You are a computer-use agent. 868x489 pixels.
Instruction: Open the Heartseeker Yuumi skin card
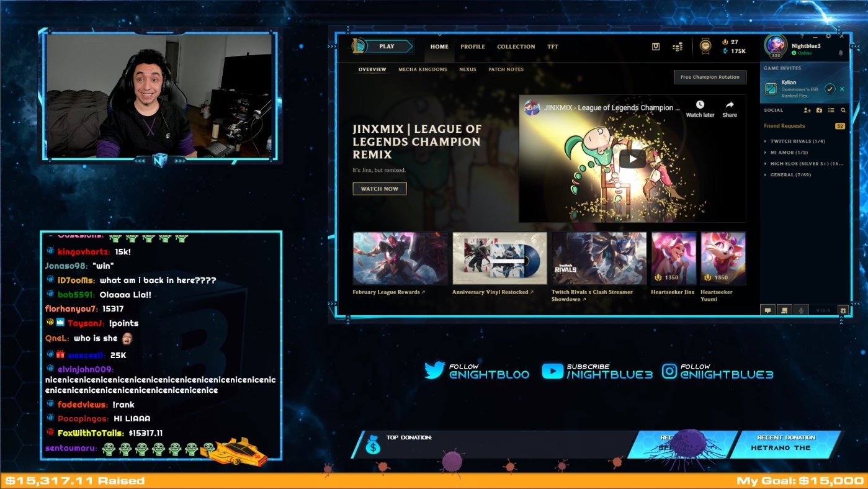[x=723, y=267]
